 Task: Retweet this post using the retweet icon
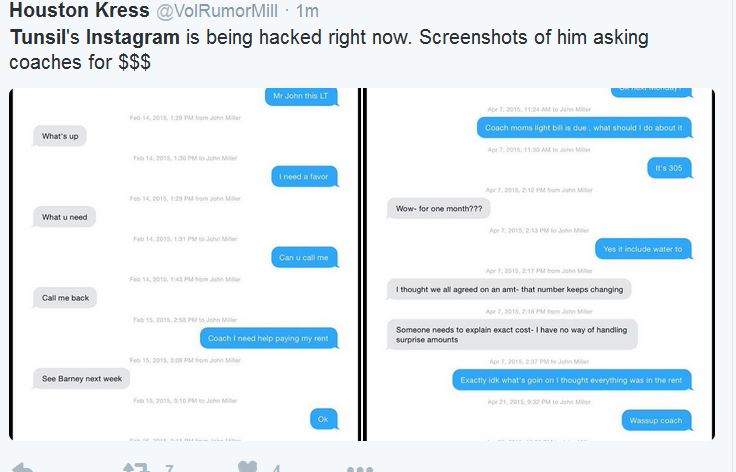coord(136,468)
